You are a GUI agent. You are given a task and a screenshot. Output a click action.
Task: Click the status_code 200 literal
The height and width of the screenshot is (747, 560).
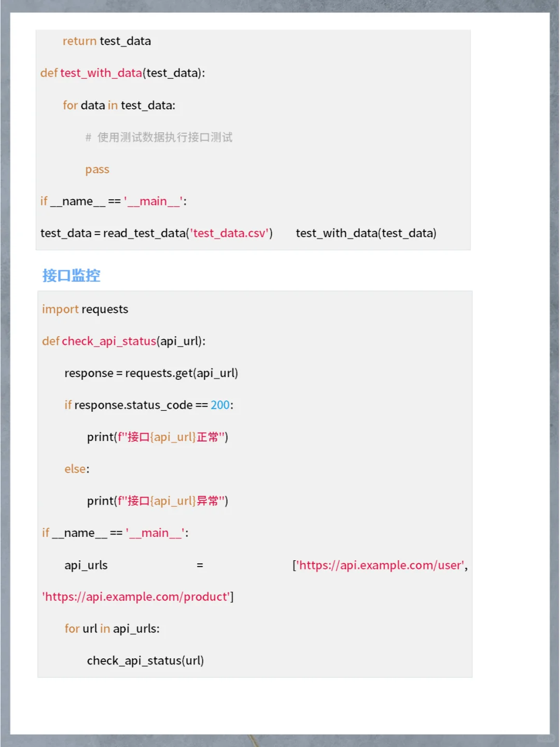(220, 405)
